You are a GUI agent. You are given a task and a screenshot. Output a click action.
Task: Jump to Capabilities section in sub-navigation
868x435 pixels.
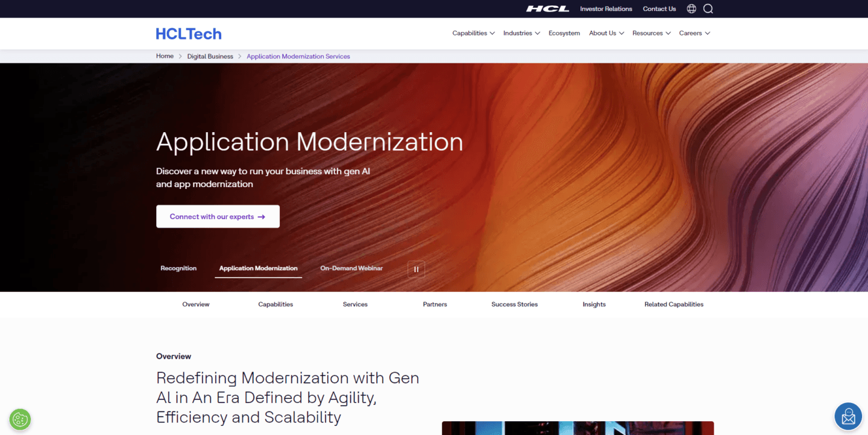(x=275, y=304)
